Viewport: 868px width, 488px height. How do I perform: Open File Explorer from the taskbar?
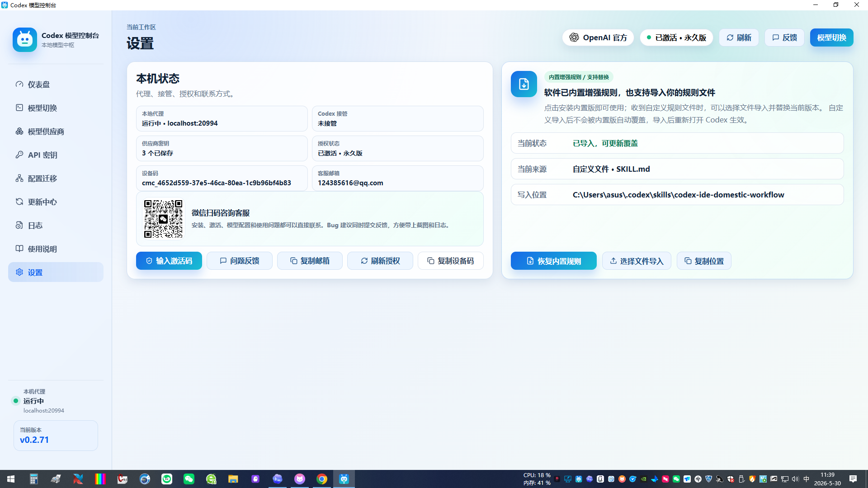[x=233, y=479]
